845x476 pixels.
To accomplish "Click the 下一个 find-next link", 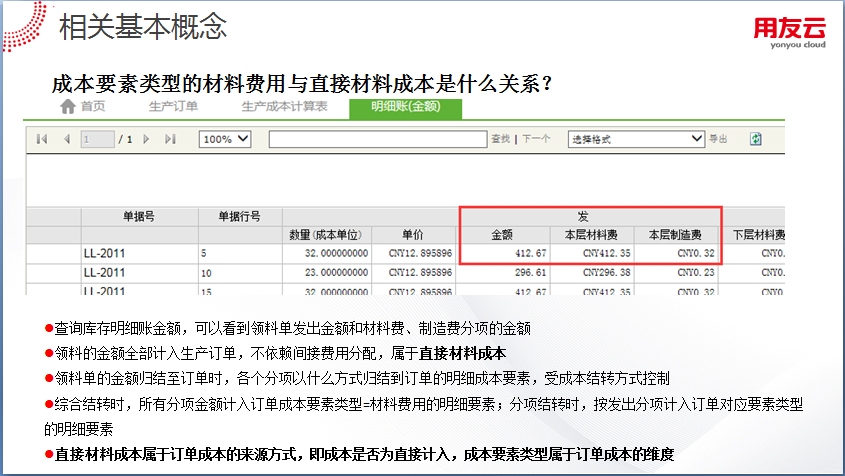I will coord(535,139).
